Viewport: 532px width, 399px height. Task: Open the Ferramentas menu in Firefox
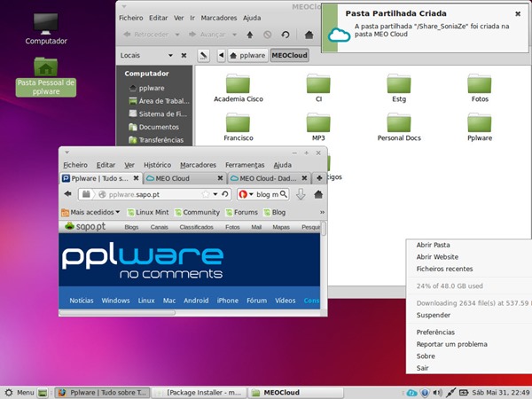click(245, 165)
